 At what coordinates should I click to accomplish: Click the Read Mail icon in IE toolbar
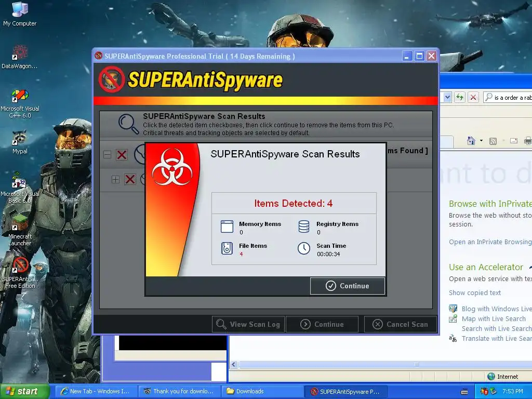pyautogui.click(x=514, y=140)
